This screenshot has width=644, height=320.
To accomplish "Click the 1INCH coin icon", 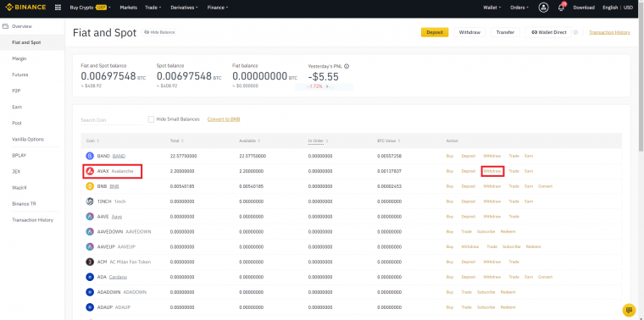I will [x=90, y=201].
